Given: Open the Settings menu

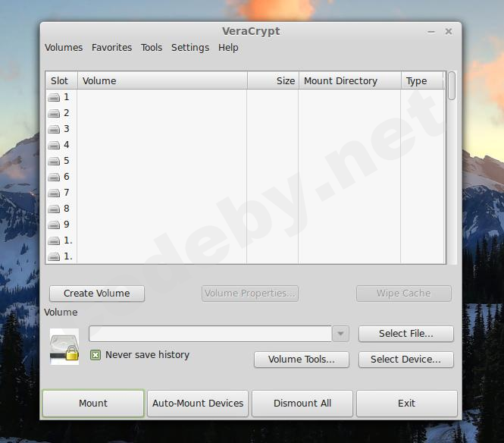Looking at the screenshot, I should tap(190, 48).
